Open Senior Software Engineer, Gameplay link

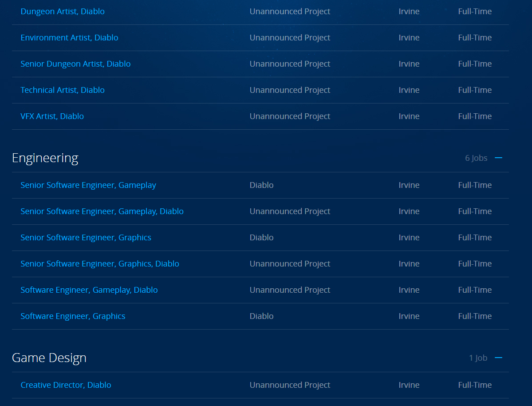click(88, 185)
